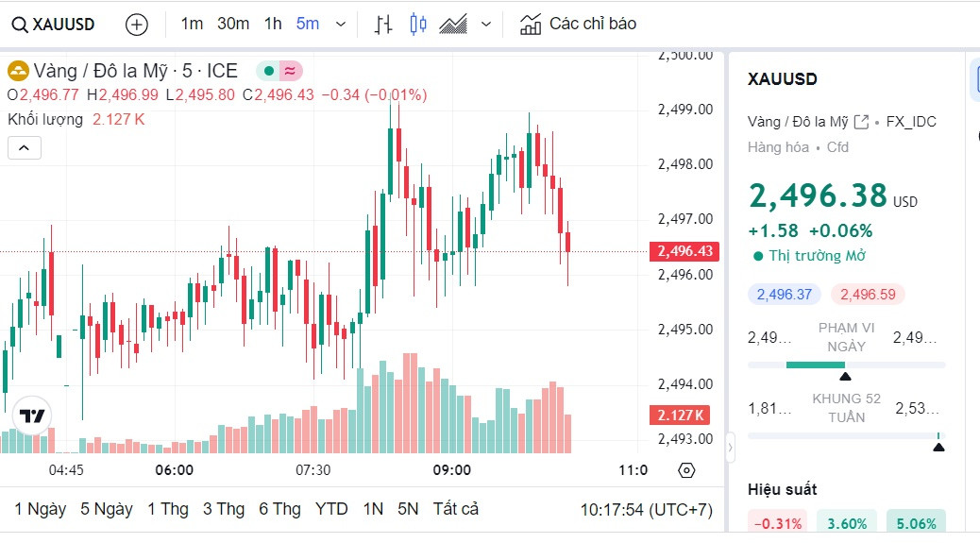Select the 1N range
This screenshot has height=543, width=980.
pyautogui.click(x=373, y=509)
